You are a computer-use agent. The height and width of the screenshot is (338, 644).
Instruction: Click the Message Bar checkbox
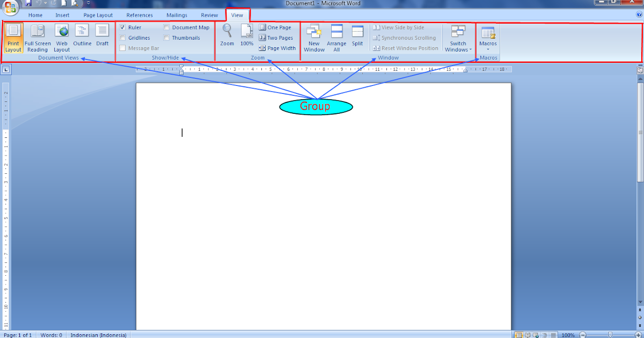(x=123, y=48)
